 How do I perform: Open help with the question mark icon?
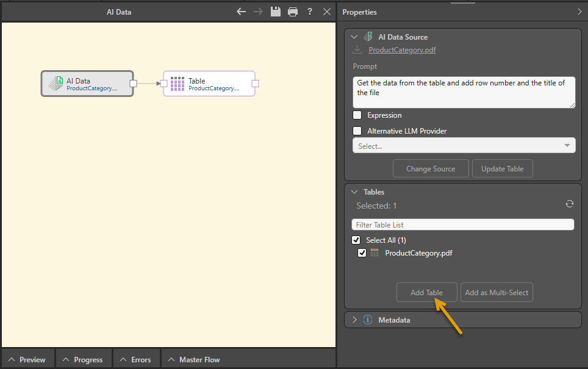point(310,12)
